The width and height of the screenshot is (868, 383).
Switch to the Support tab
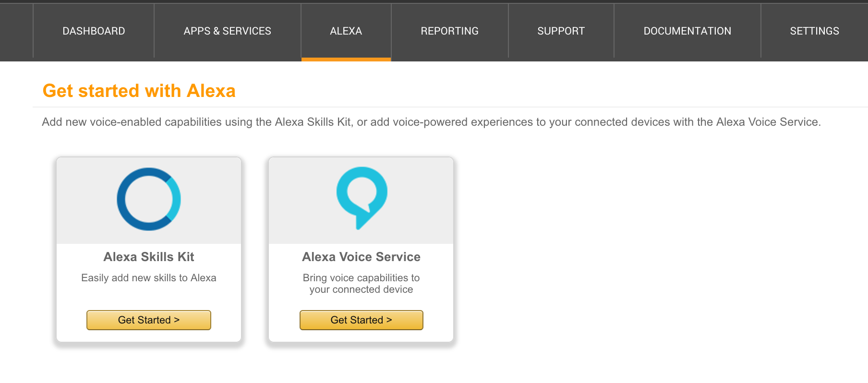(x=561, y=31)
